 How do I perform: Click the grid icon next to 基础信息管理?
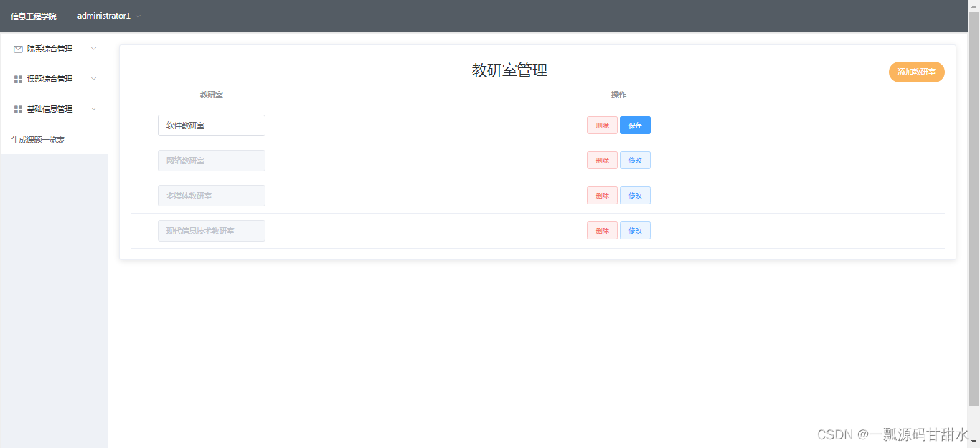(17, 109)
